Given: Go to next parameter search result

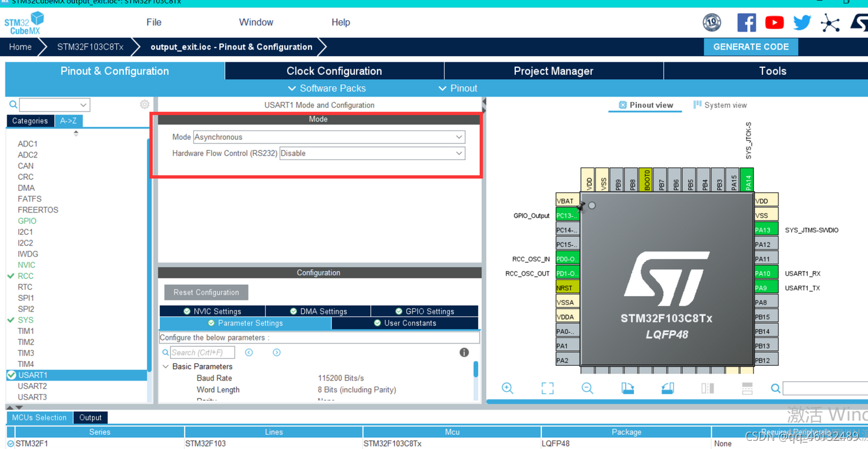Looking at the screenshot, I should pyautogui.click(x=277, y=352).
